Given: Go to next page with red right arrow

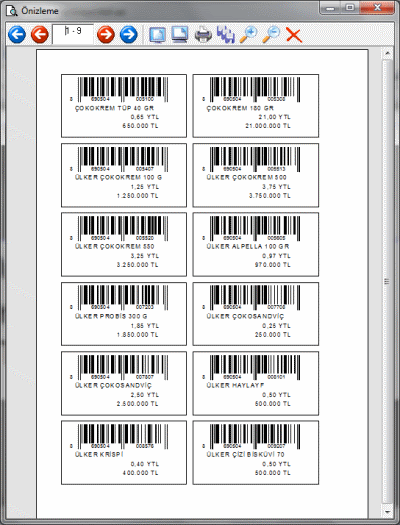Looking at the screenshot, I should [x=106, y=34].
